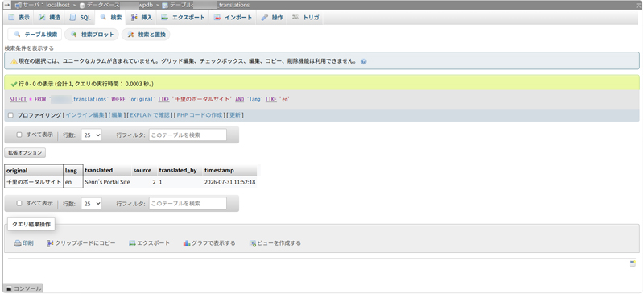Click the lang cell en

coord(73,182)
